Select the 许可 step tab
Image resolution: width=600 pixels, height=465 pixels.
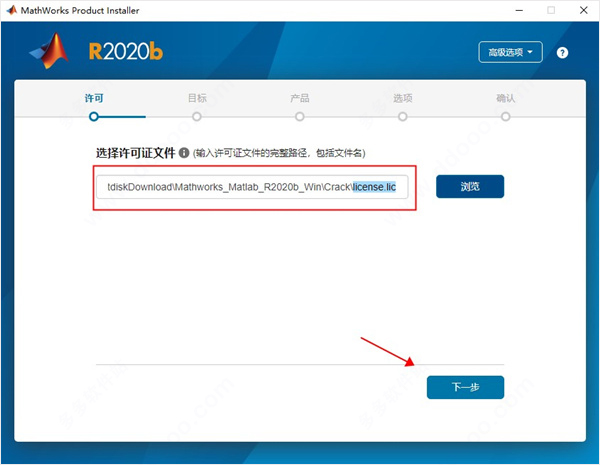tap(94, 98)
